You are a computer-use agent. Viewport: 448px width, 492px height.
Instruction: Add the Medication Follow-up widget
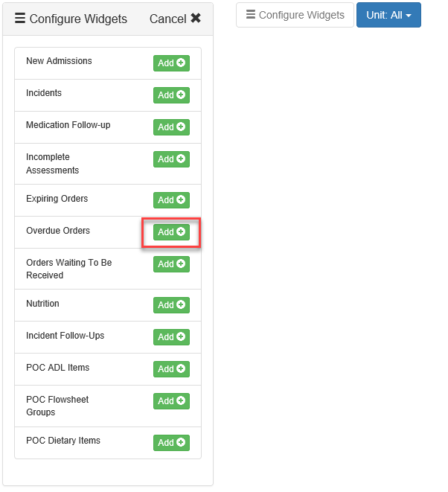(x=171, y=127)
